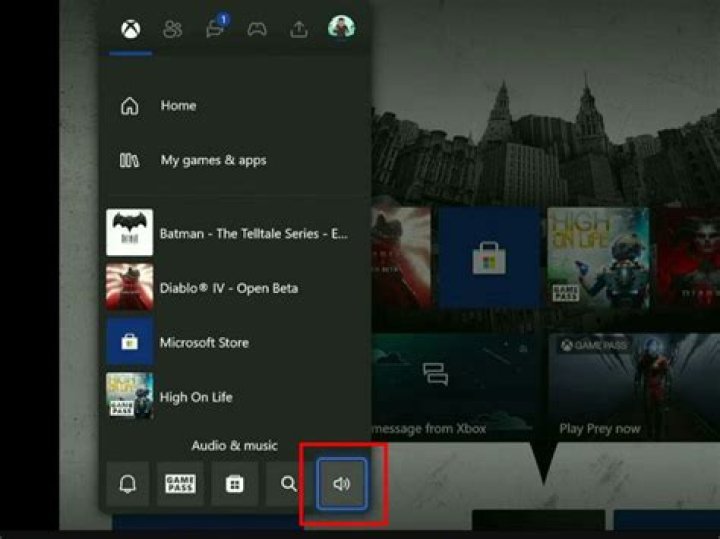This screenshot has height=539, width=720.
Task: Open notifications bell icon
Action: point(128,484)
